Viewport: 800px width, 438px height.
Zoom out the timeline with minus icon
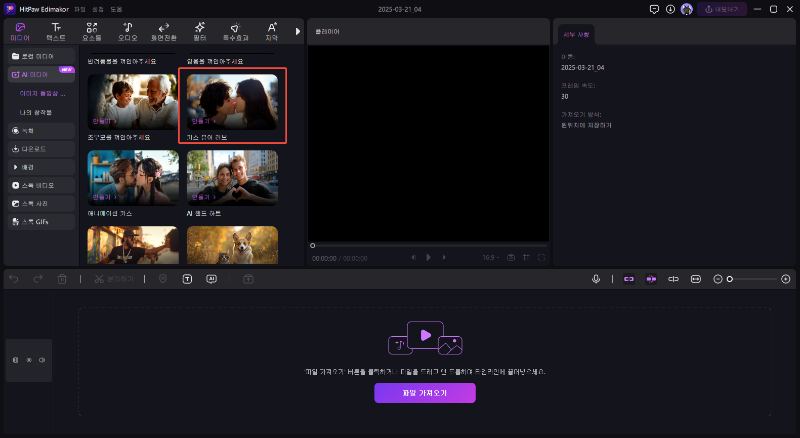coord(718,279)
